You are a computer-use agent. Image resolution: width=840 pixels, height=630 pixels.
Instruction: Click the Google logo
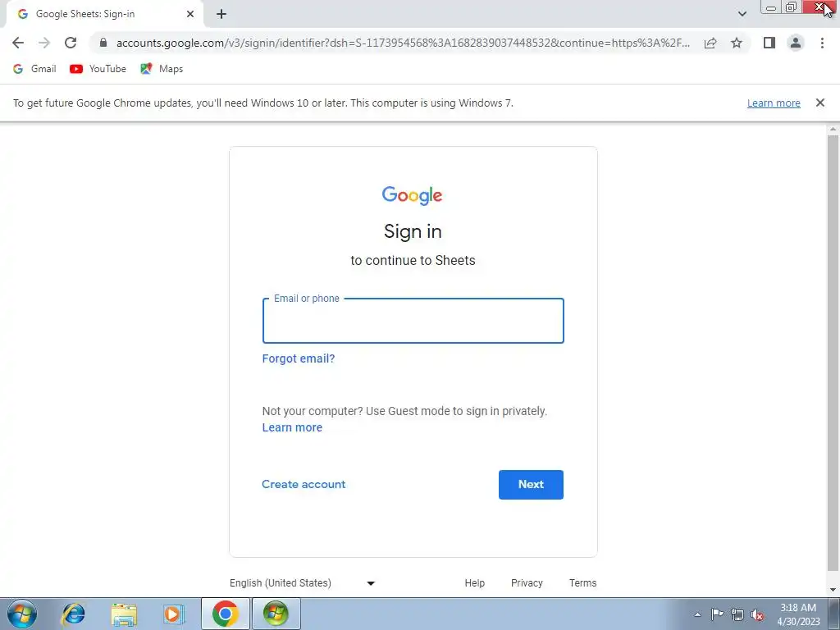[x=412, y=195]
